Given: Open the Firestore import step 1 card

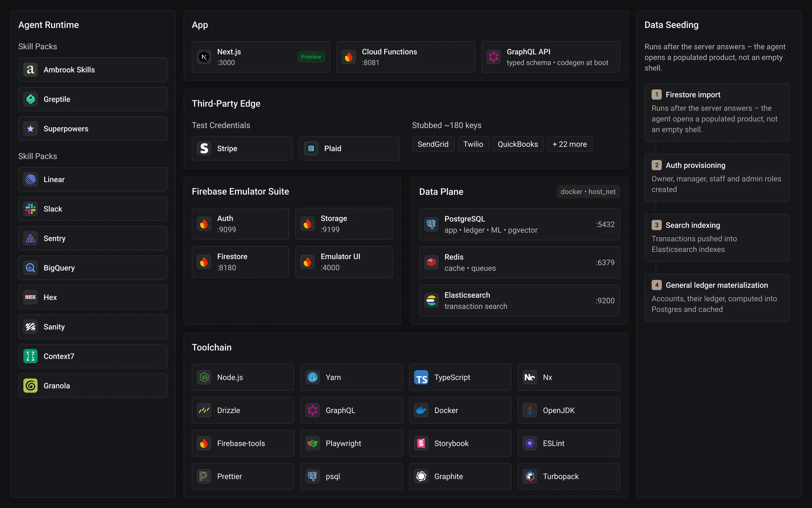Looking at the screenshot, I should pyautogui.click(x=717, y=112).
